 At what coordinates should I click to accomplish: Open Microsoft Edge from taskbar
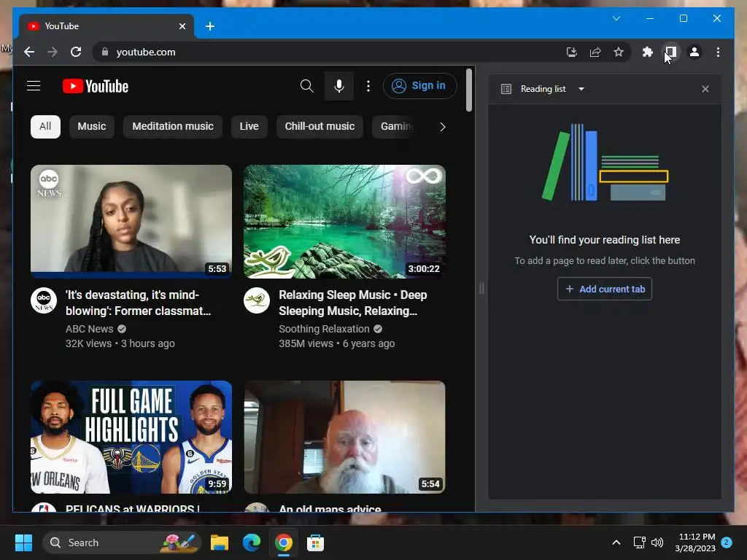point(252,542)
